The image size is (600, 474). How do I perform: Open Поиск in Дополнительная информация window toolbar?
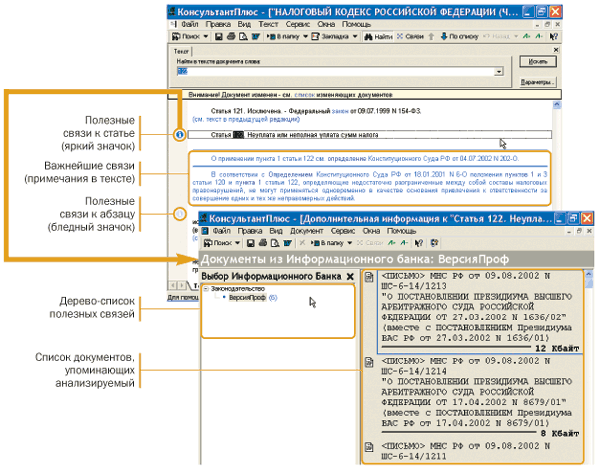click(x=218, y=243)
